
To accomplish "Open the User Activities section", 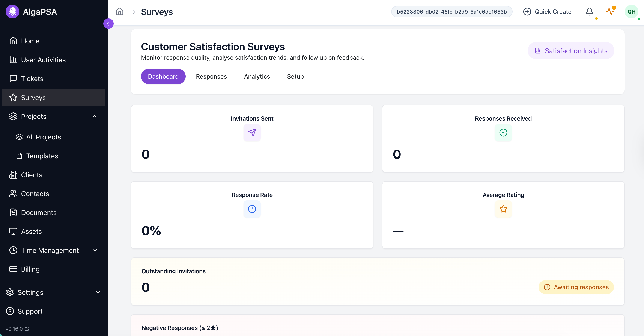I will [43, 60].
